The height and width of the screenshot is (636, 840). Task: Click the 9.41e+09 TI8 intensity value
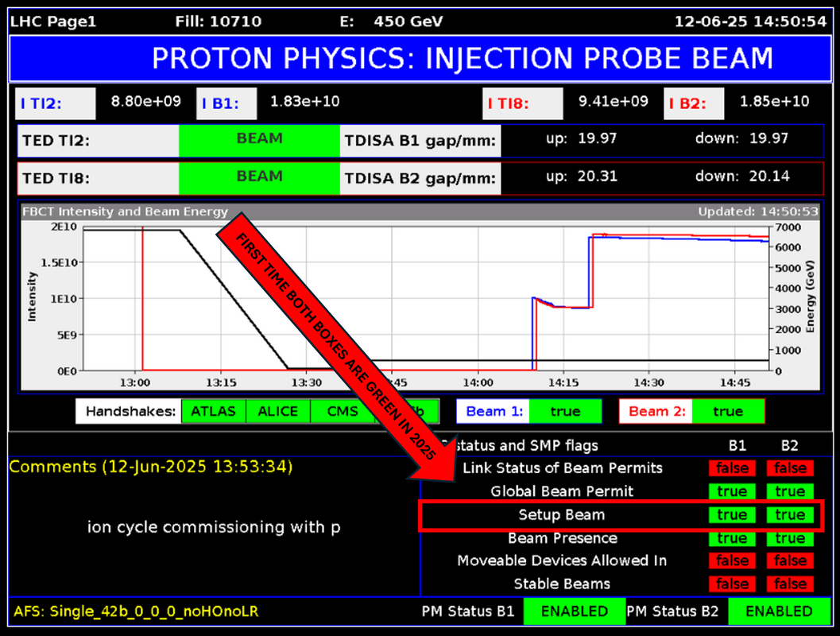click(x=614, y=101)
